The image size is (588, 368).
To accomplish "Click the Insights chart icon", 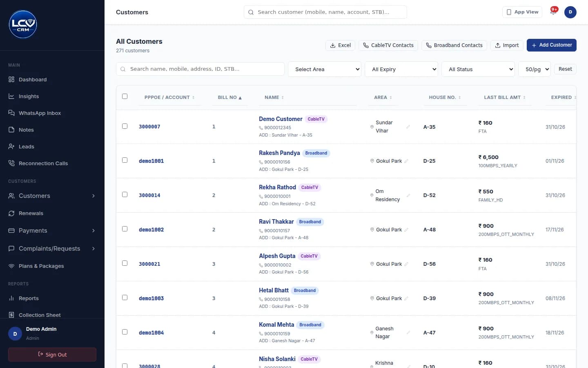I will click(x=11, y=96).
